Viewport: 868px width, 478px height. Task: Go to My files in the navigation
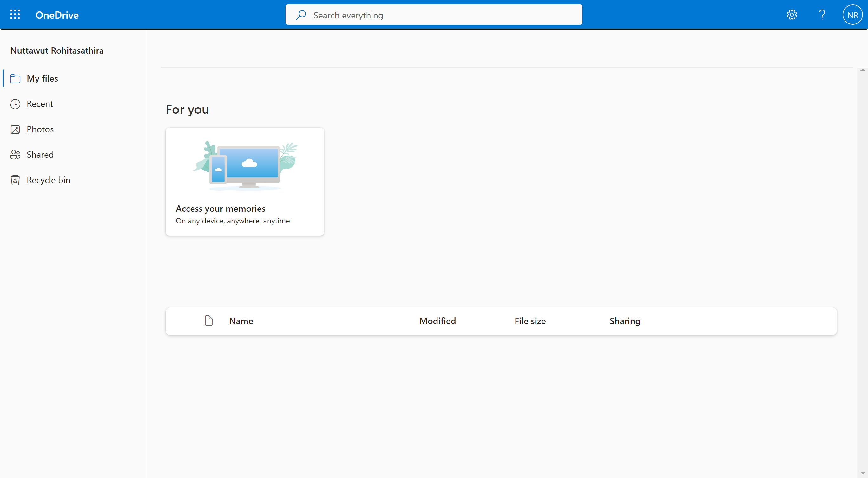pos(43,78)
